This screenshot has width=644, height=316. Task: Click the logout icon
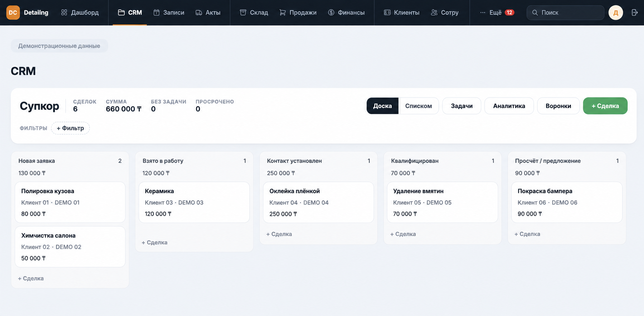click(x=635, y=13)
